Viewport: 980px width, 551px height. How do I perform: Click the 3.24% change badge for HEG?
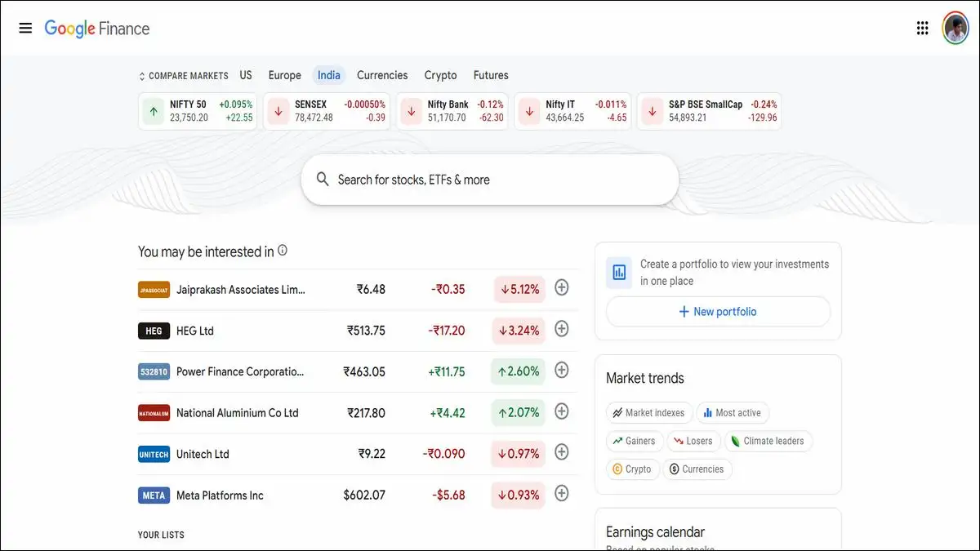pos(519,331)
